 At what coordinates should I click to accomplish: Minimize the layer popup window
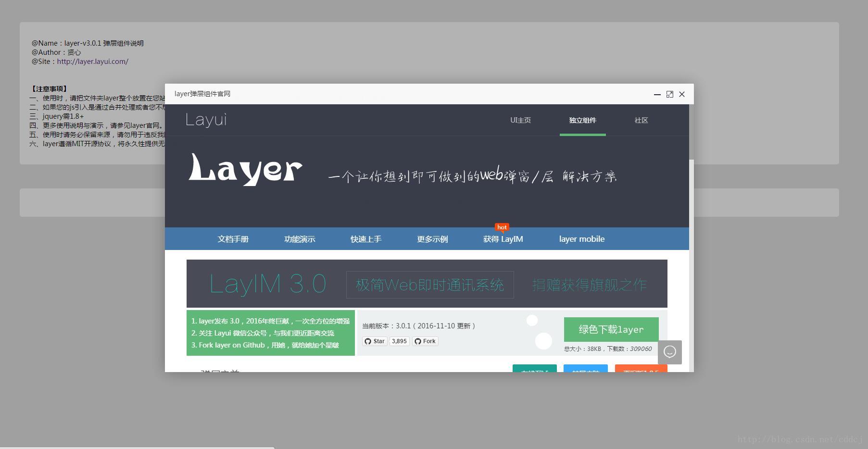pyautogui.click(x=657, y=94)
